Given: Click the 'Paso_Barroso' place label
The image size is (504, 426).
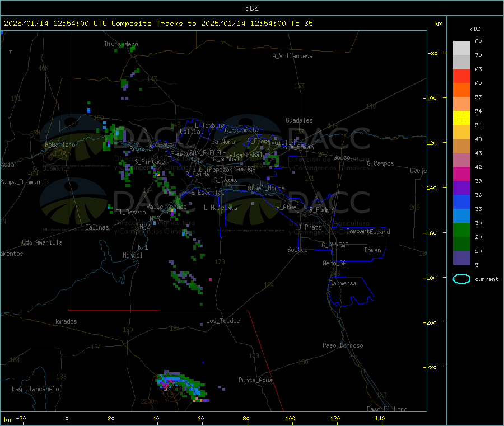Looking at the screenshot, I should (343, 345).
